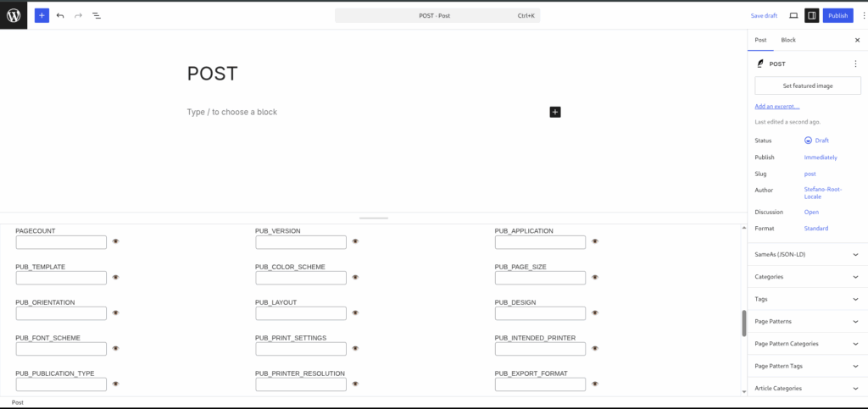
Task: Click the Draft status icon
Action: click(808, 141)
